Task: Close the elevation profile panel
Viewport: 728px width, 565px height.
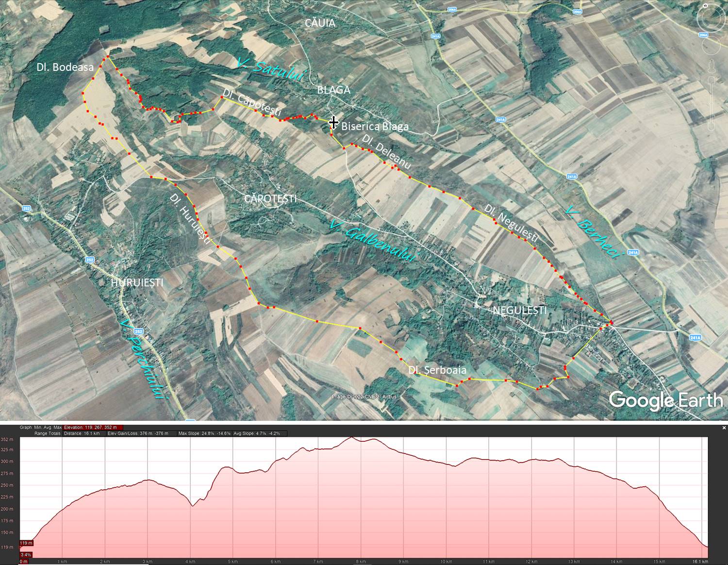Action: [724, 428]
